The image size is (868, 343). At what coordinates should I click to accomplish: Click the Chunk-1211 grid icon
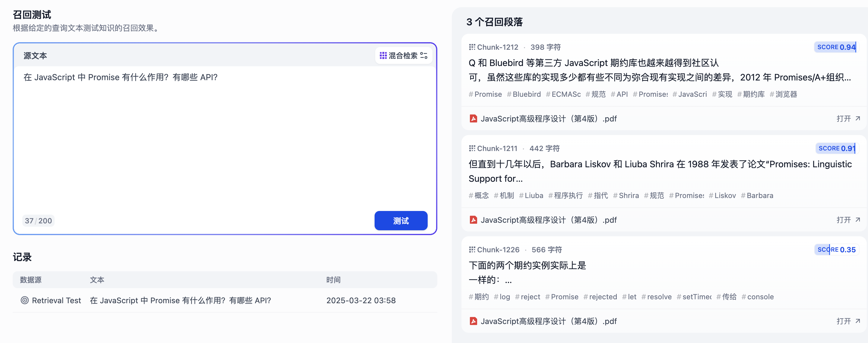pos(472,149)
